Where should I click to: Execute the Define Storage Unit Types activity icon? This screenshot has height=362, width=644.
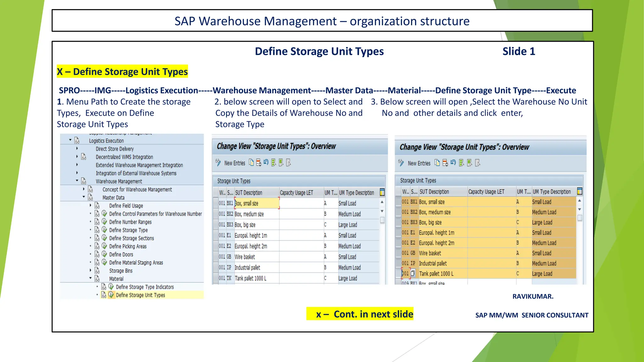coord(111,295)
